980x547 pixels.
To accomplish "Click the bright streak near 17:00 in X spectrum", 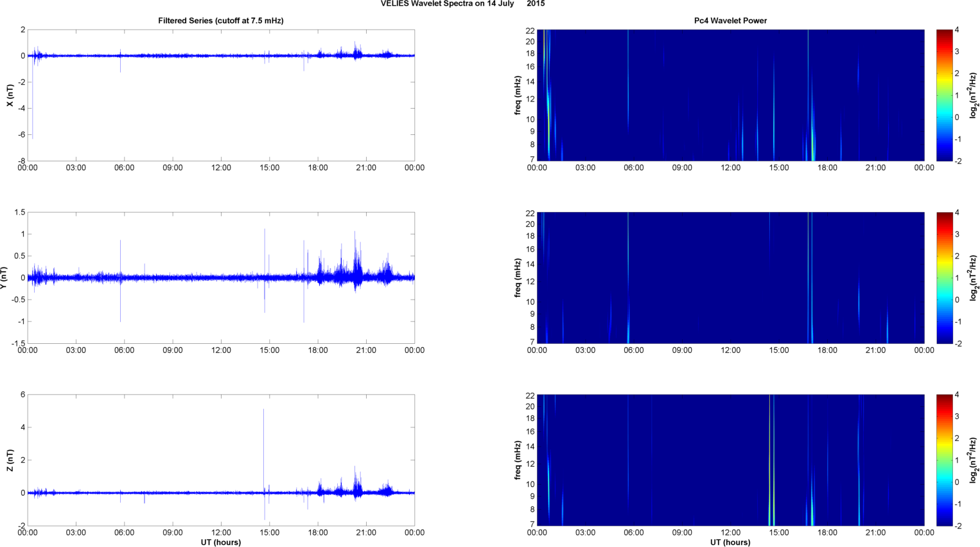I will pyautogui.click(x=812, y=138).
